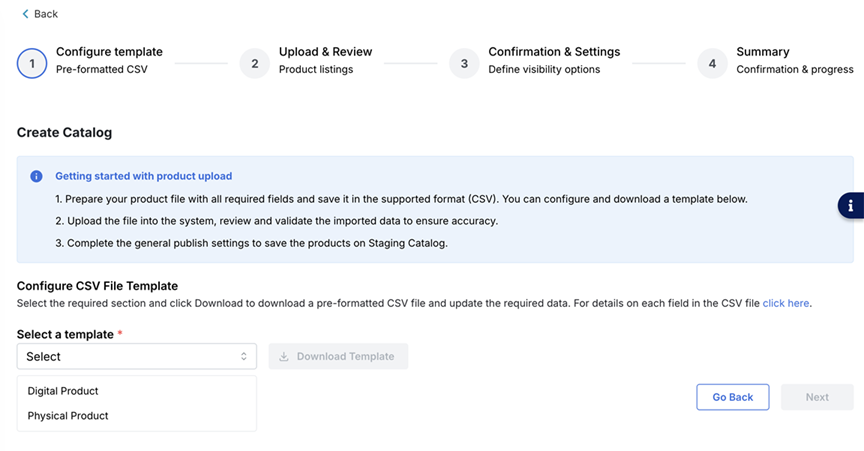Click the dropdown up-down arrows in Select box
The height and width of the screenshot is (451, 864).
(x=243, y=356)
